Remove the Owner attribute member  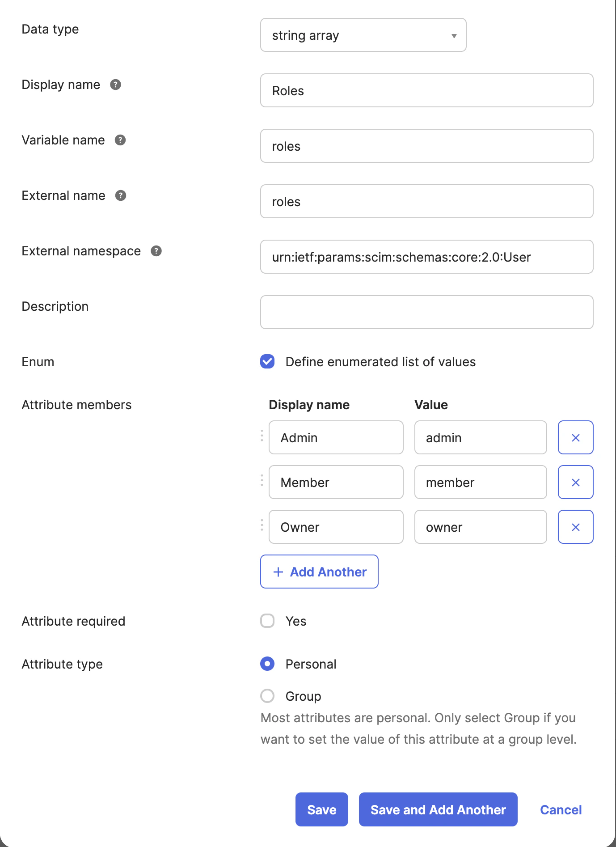tap(575, 527)
